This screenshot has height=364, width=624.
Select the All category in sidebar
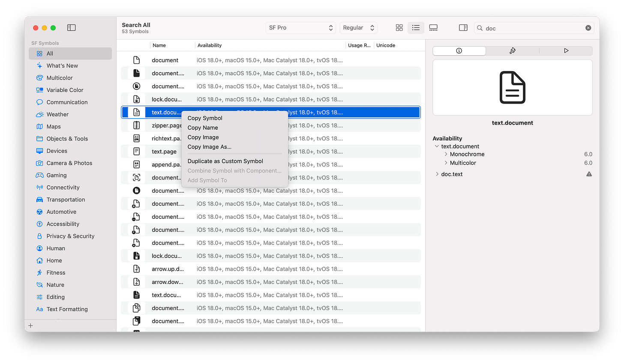pyautogui.click(x=70, y=54)
